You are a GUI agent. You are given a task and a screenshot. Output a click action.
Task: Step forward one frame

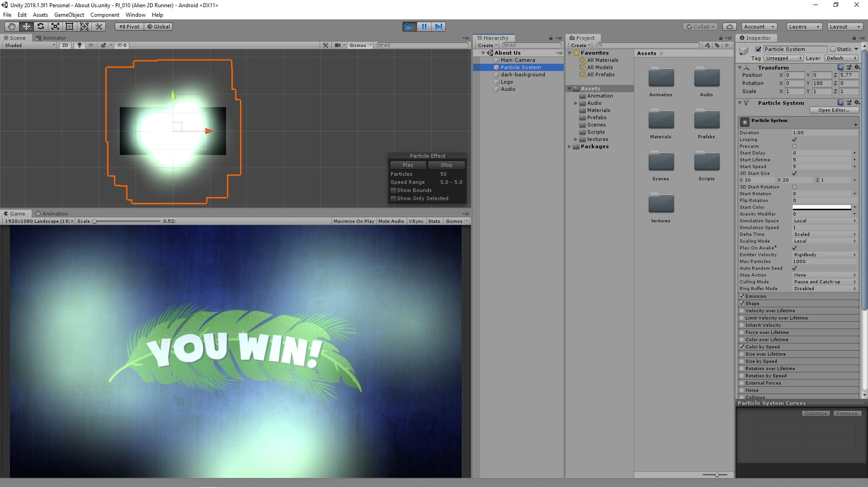(439, 27)
